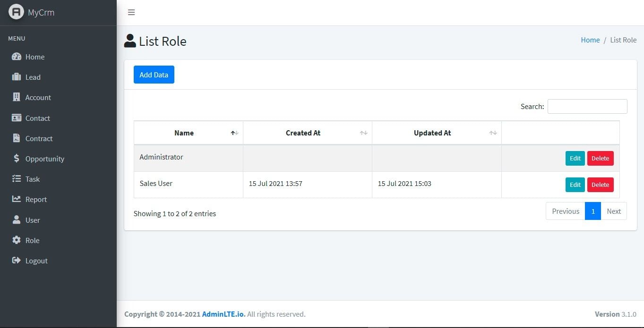The height and width of the screenshot is (328, 644).
Task: Open Contract menu item
Action: (58, 138)
